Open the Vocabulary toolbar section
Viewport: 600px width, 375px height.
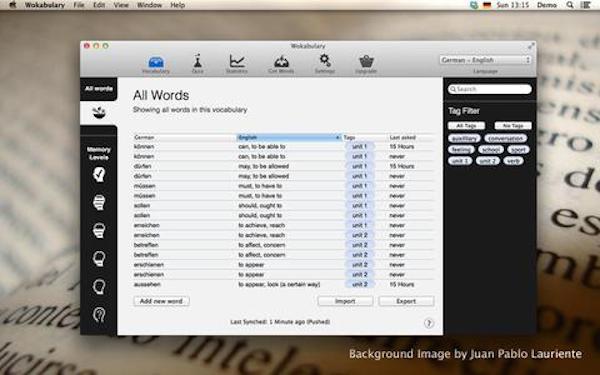tap(156, 64)
